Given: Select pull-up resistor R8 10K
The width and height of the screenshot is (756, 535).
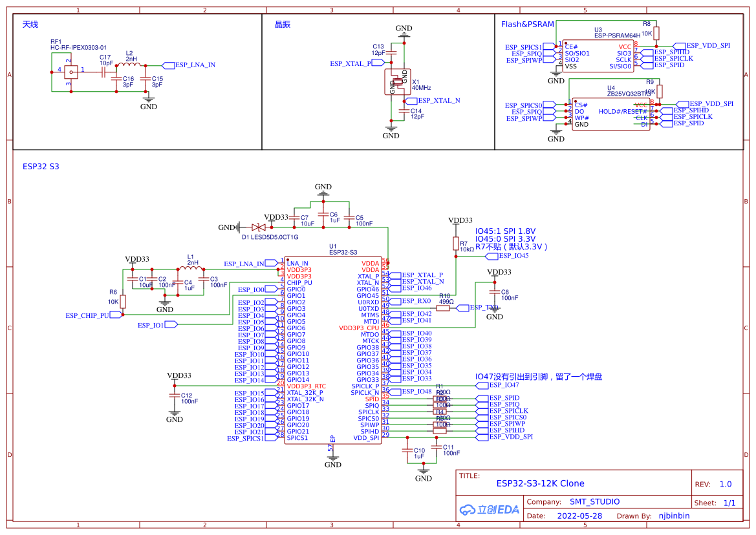Looking at the screenshot, I should click(656, 33).
